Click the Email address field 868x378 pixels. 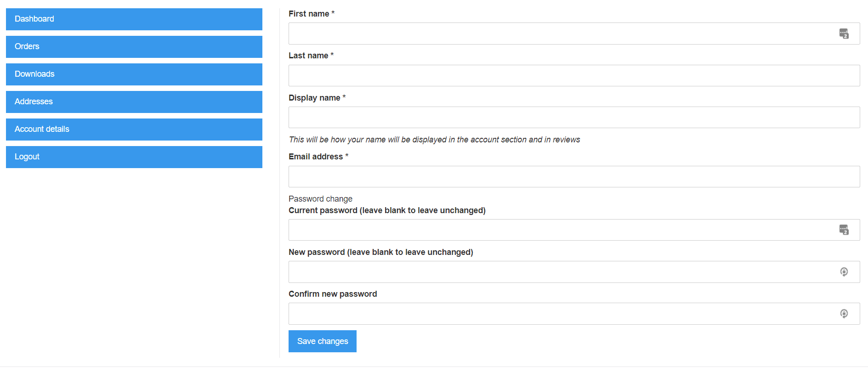pyautogui.click(x=574, y=177)
